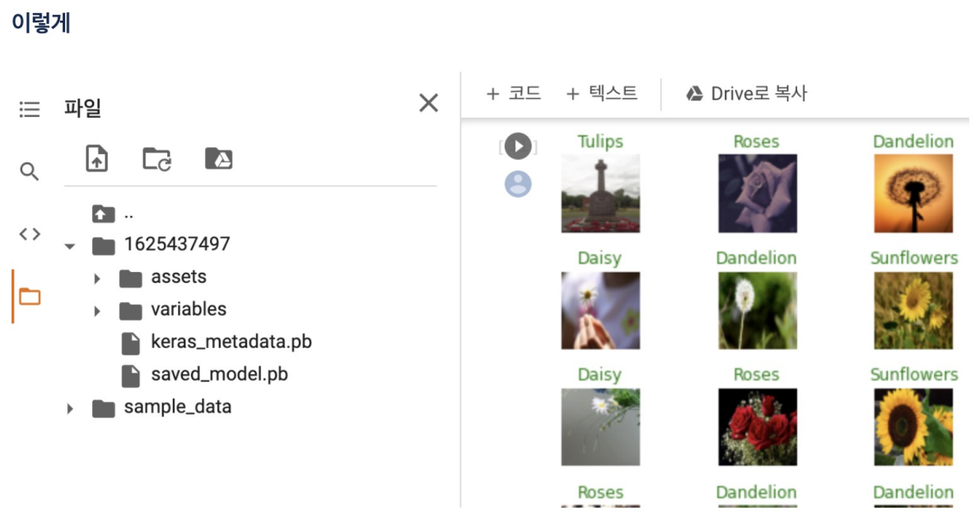Click the Tulips label
Image resolution: width=980 pixels, height=520 pixels.
point(600,142)
